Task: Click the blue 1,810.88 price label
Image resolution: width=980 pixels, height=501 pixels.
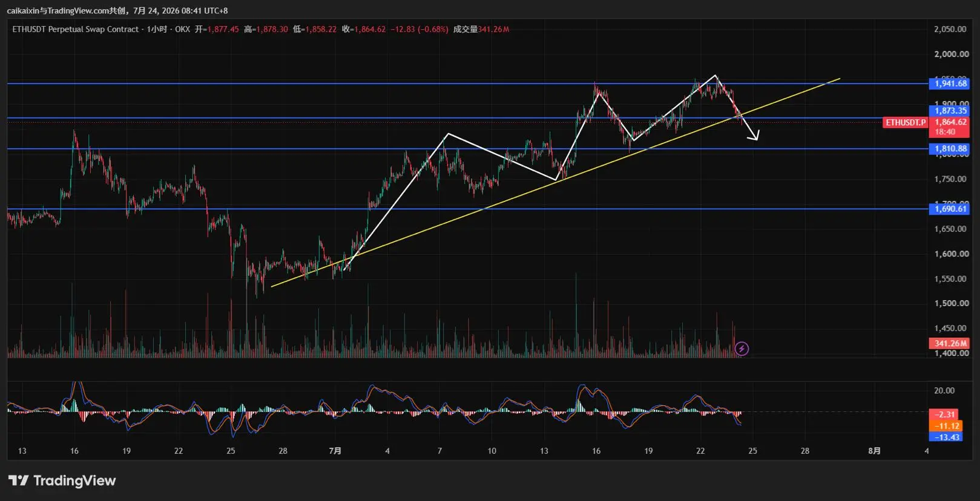Action: tap(949, 148)
